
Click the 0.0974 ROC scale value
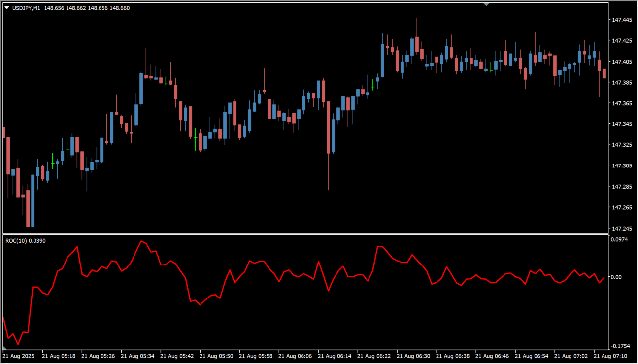(620, 240)
